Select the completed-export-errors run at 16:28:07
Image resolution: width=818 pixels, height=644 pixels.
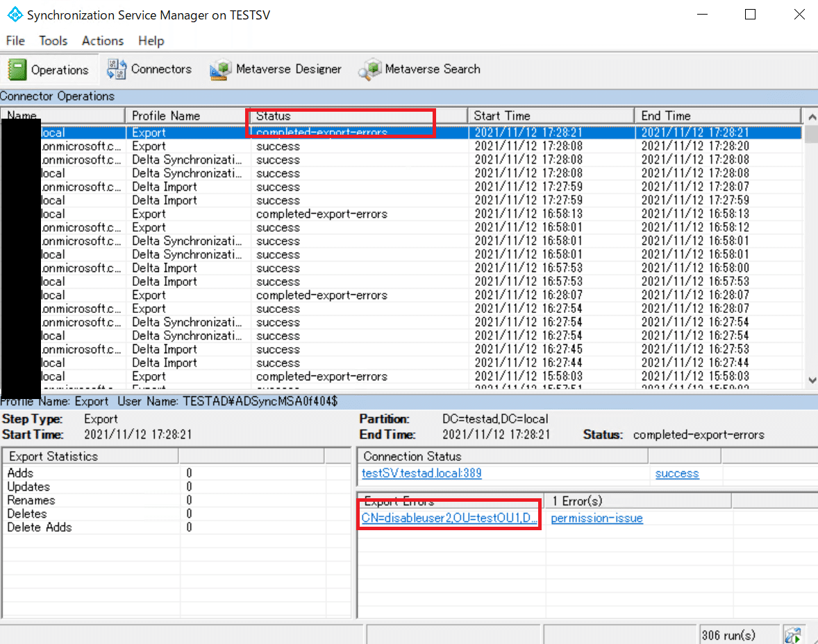(x=401, y=295)
